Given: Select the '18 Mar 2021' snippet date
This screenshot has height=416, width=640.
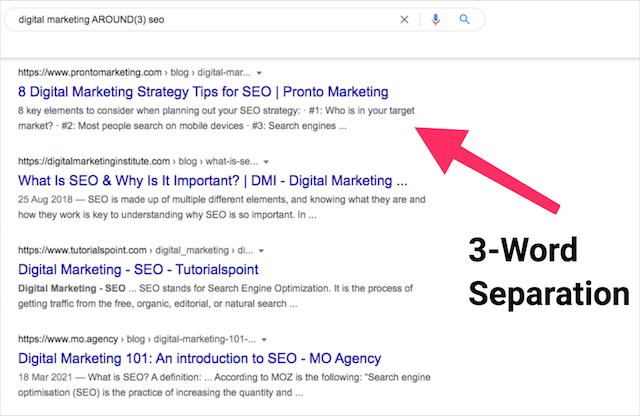Looking at the screenshot, I should click(x=45, y=378).
